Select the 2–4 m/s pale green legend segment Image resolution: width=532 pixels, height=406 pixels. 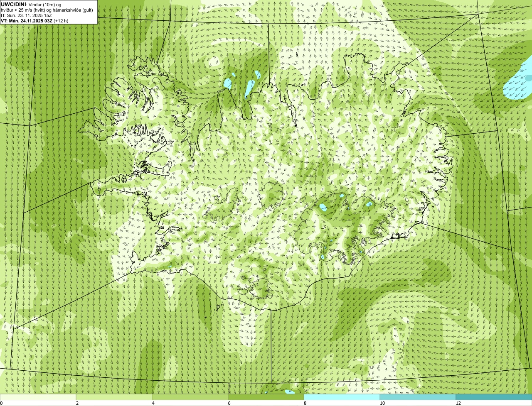click(114, 397)
